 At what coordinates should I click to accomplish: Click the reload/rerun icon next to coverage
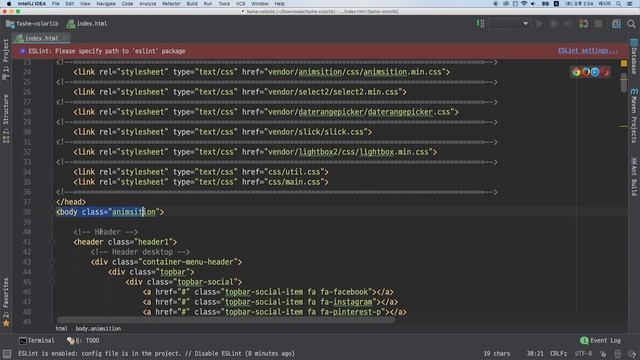tap(584, 24)
